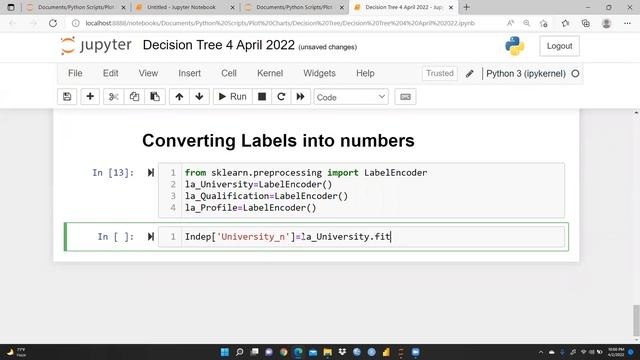Open taskbar search

click(240, 352)
